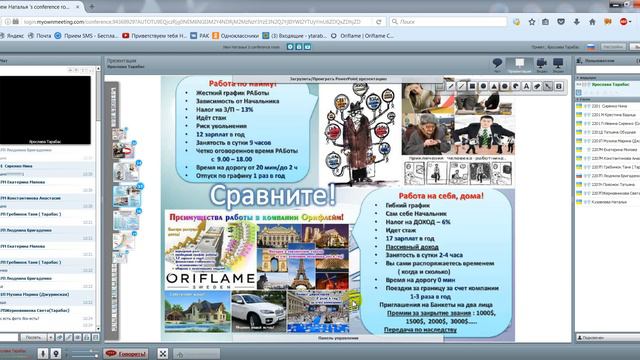Viewport: 640px width, 360px height.
Task: Open the Oriflame bookmark
Action: point(362,36)
